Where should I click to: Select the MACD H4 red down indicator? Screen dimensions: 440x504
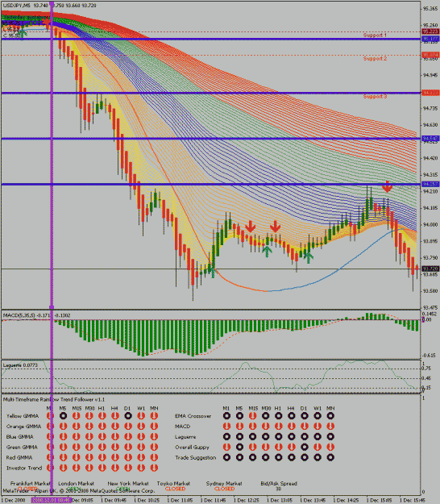pos(291,427)
